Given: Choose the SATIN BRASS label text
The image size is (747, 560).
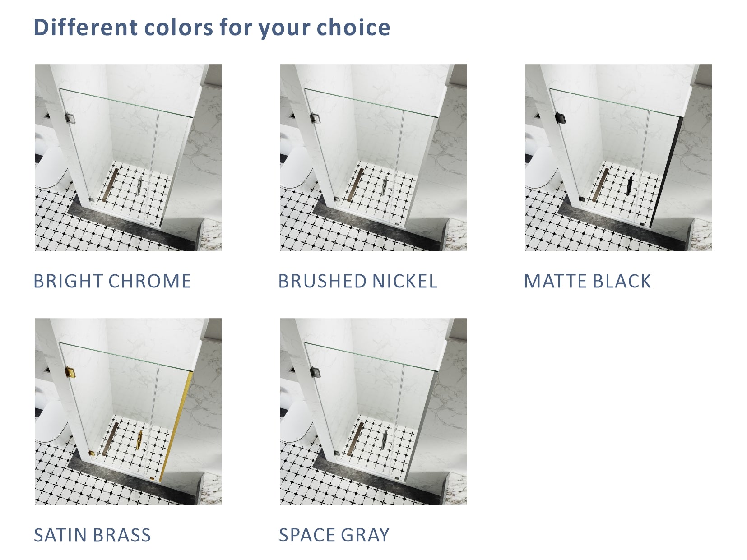Looking at the screenshot, I should pos(93,535).
